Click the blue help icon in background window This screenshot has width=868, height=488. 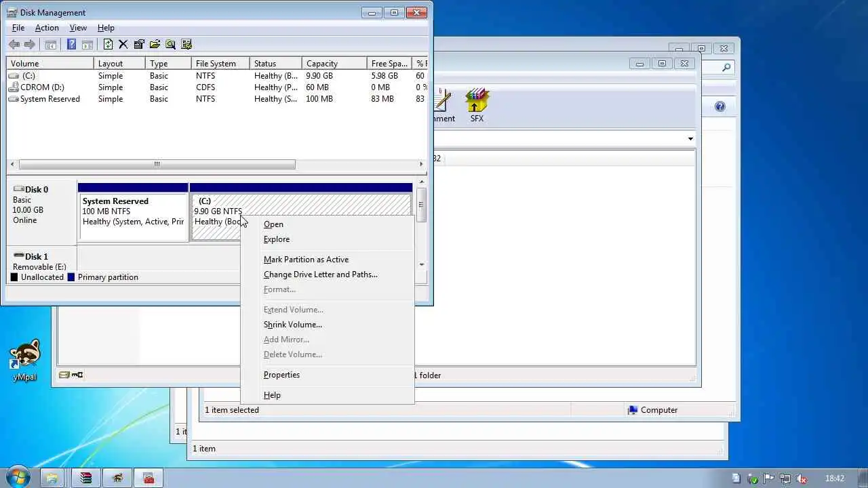[720, 106]
